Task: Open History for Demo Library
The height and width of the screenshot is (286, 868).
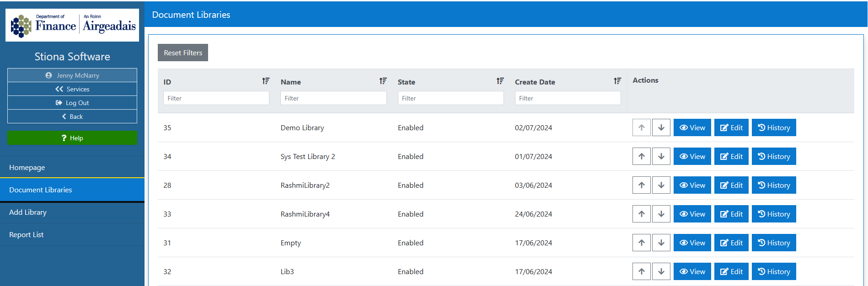Action: click(774, 127)
